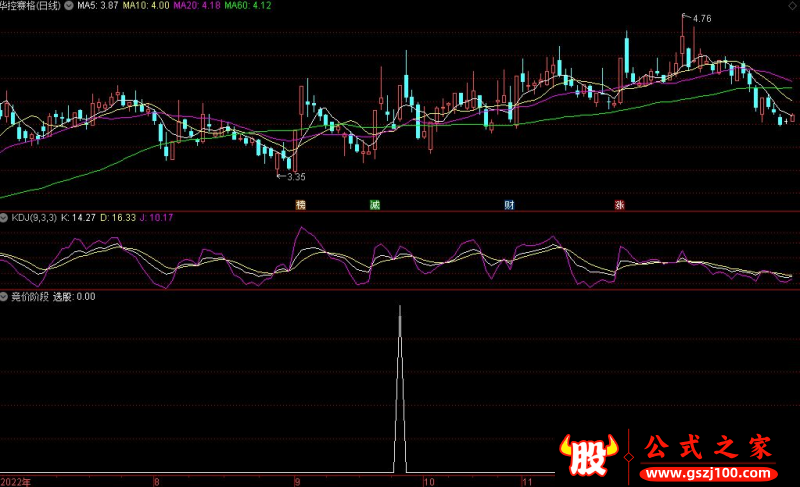Click the 华控赛格(日线) chart title
800x487 pixels.
click(31, 6)
